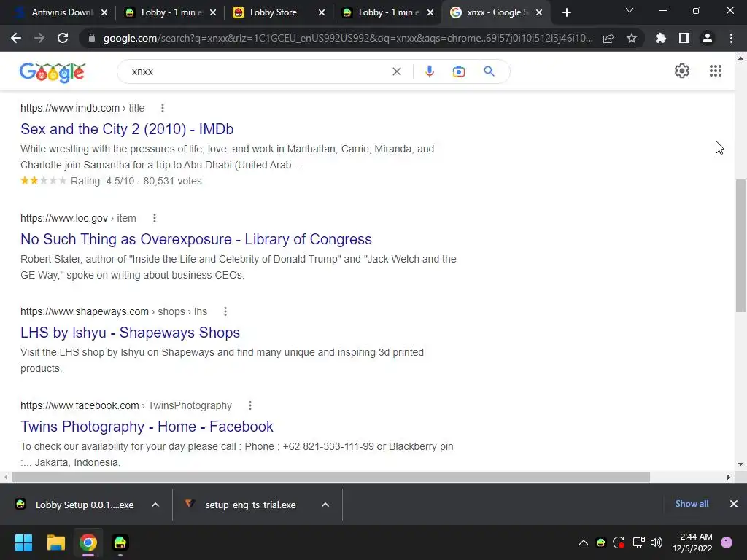This screenshot has width=747, height=560.
Task: Click the Chrome taskbar icon
Action: pos(88,542)
